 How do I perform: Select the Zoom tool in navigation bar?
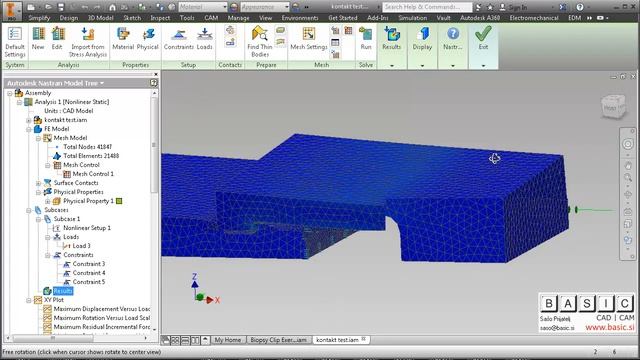click(628, 178)
